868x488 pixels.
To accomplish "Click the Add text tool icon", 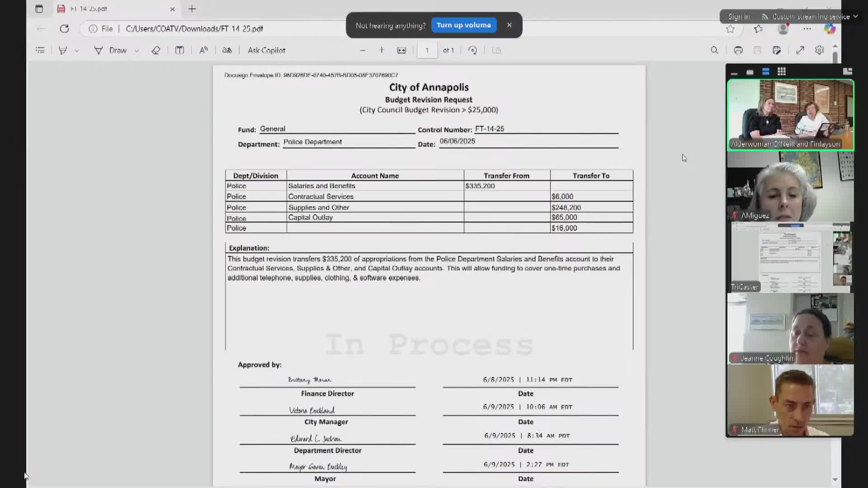I will pyautogui.click(x=179, y=50).
